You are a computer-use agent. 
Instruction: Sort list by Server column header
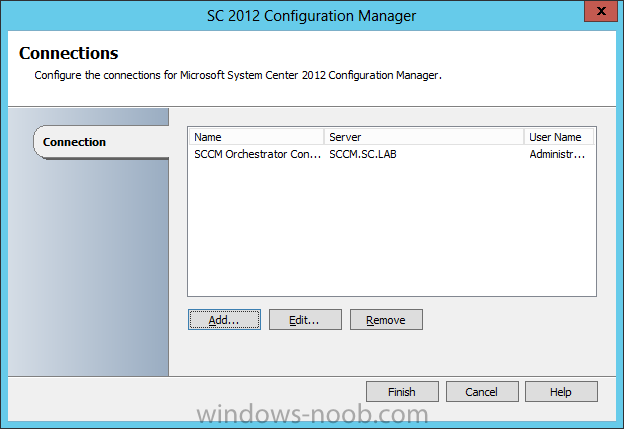coord(424,137)
